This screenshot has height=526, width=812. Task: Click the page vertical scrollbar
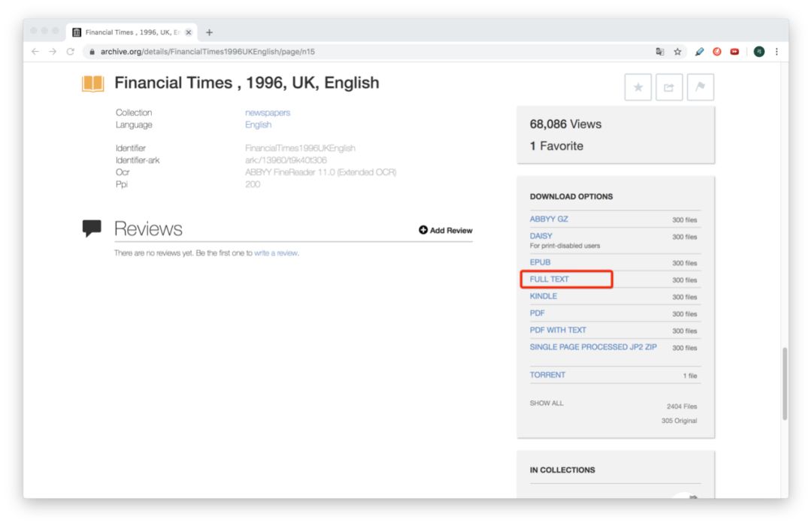point(785,383)
